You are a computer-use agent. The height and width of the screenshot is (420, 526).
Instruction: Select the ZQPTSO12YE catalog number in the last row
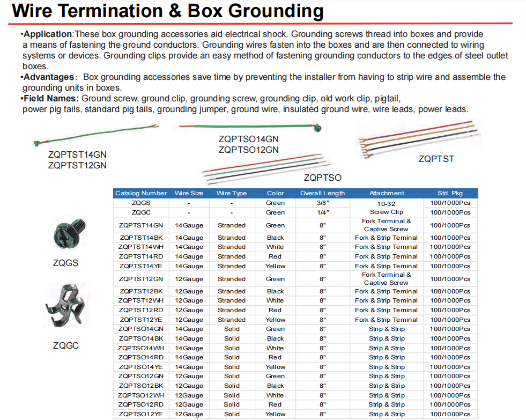click(x=141, y=414)
